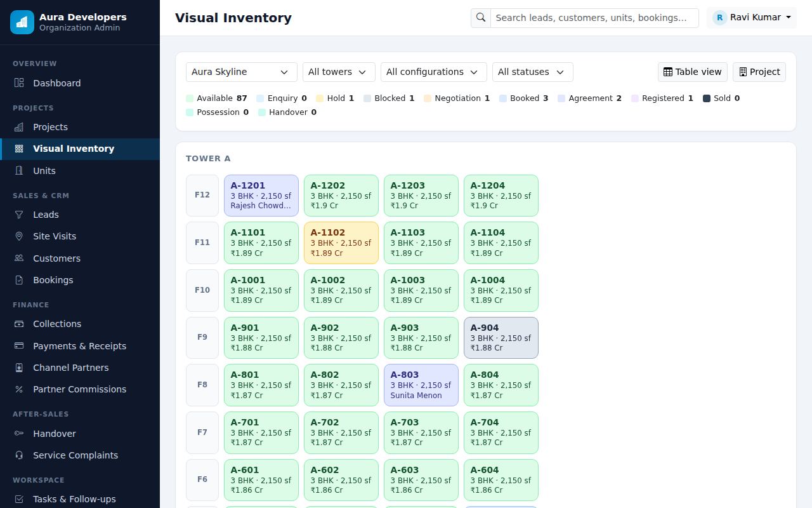
Task: Click Ravi Kumar's avatar circle
Action: pos(719,18)
